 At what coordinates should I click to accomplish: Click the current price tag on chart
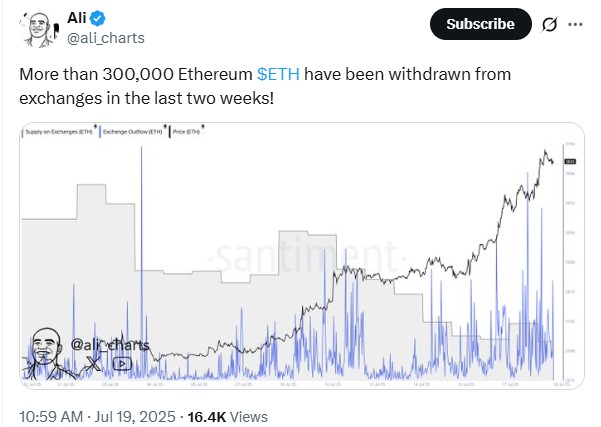(570, 160)
